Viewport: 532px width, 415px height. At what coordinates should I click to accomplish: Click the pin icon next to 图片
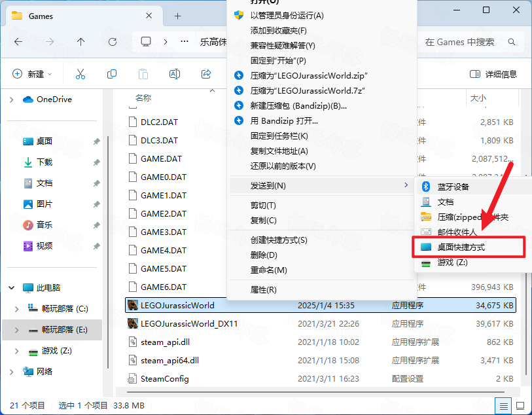[97, 204]
